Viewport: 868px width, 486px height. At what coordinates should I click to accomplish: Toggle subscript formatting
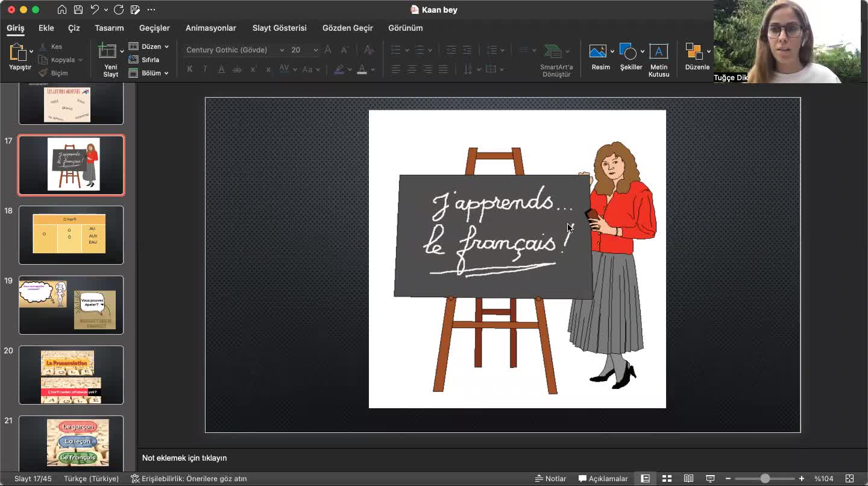pyautogui.click(x=268, y=69)
